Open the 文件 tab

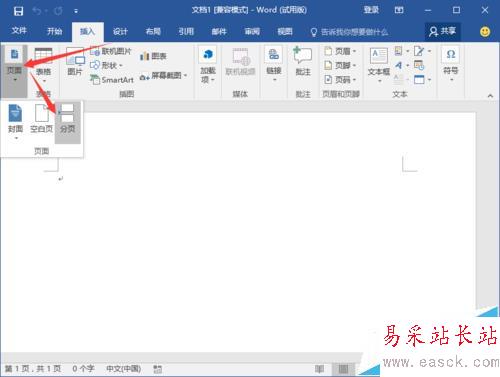pyautogui.click(x=19, y=31)
